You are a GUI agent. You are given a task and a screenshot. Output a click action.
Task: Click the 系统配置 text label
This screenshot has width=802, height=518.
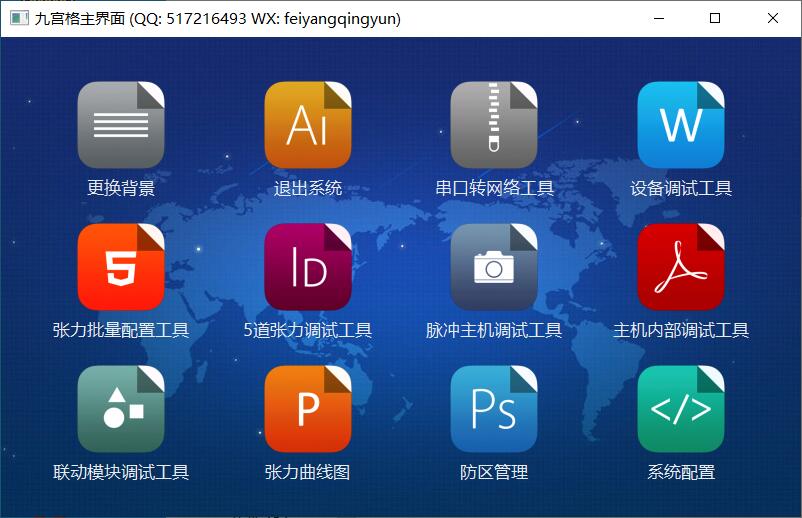(681, 472)
